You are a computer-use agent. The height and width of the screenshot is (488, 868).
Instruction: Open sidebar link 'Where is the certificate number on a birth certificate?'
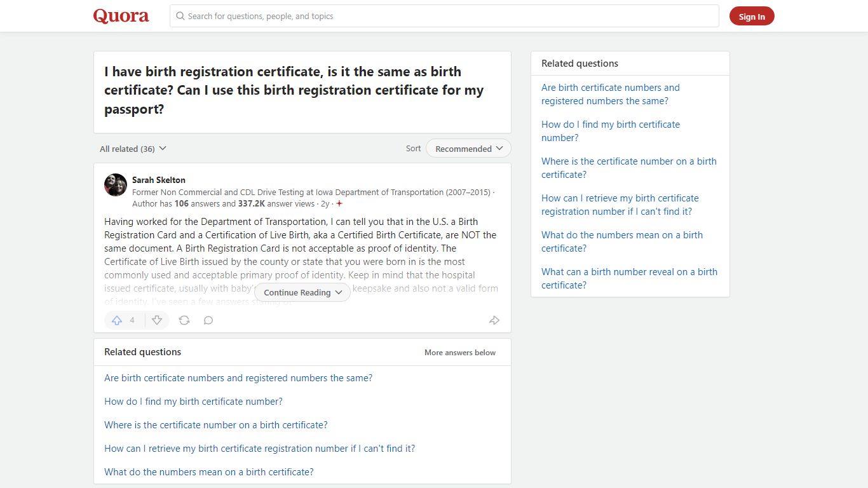pyautogui.click(x=629, y=168)
